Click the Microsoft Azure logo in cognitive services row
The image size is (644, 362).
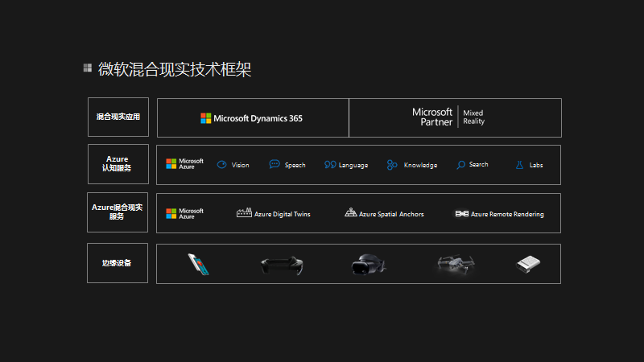pos(185,164)
